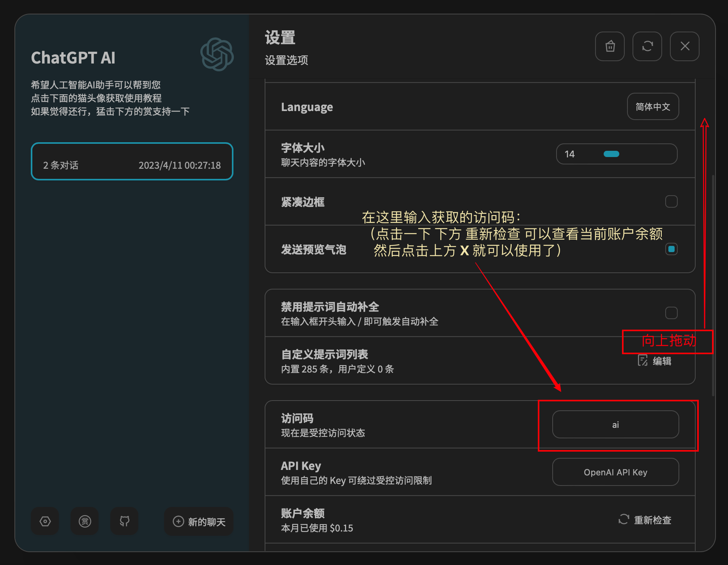Open settings via the sidebar gear icon
This screenshot has width=728, height=565.
(x=45, y=521)
